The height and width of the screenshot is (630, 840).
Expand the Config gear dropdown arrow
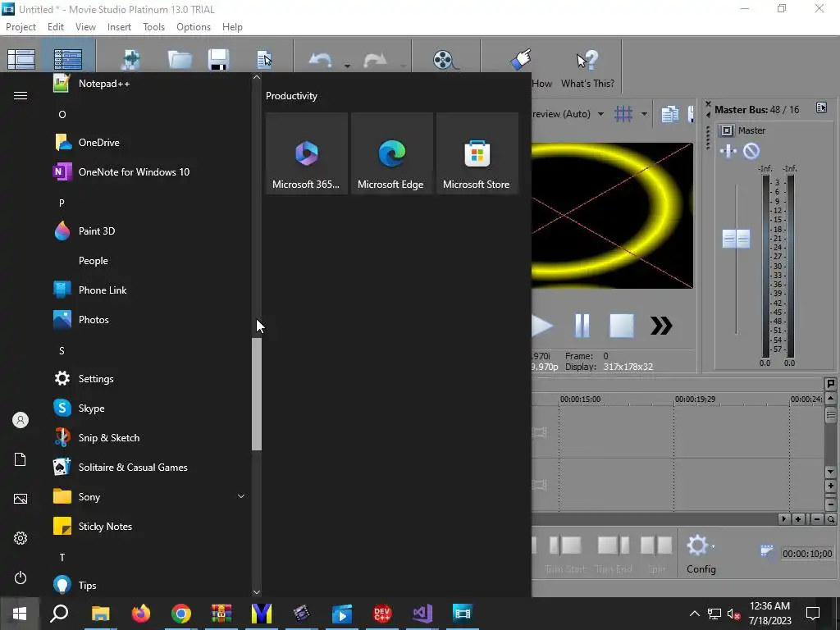coord(713,547)
